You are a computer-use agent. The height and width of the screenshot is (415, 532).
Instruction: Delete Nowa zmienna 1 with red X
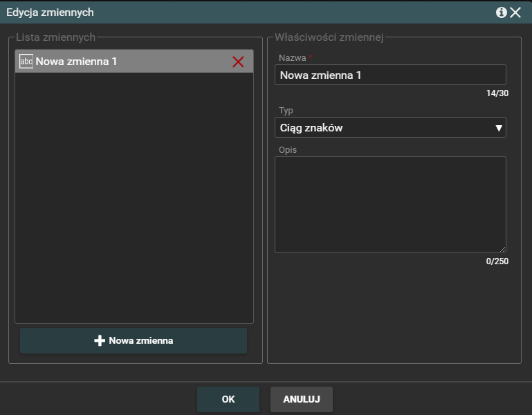(238, 62)
